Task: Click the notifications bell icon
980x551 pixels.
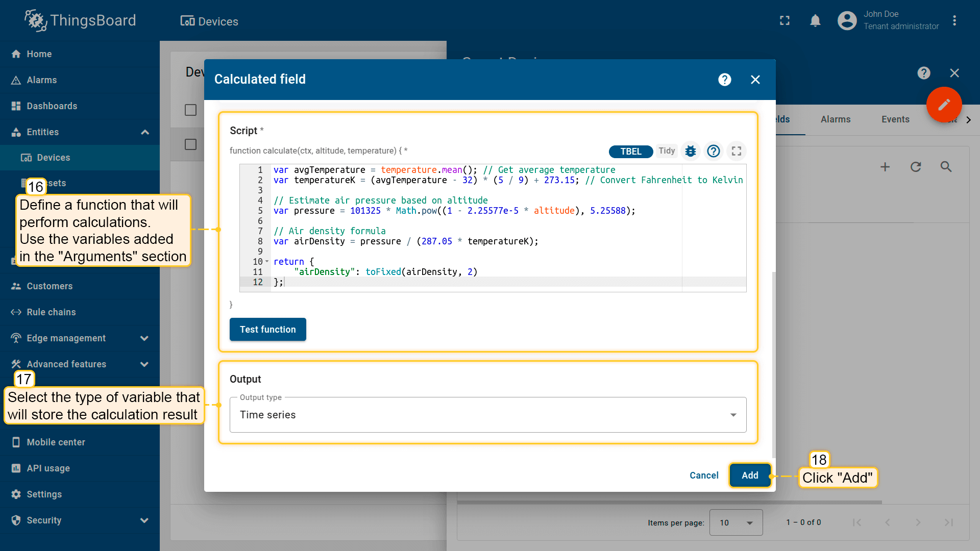Action: (815, 20)
